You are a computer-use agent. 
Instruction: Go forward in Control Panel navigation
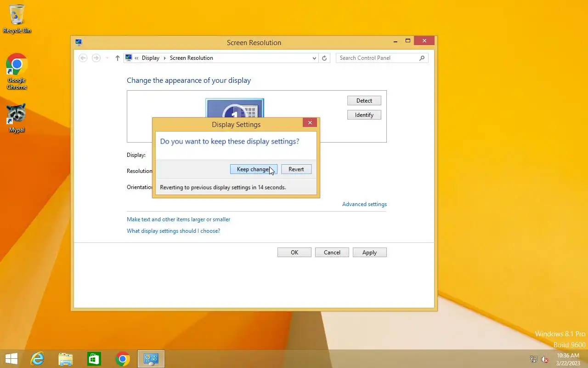96,58
